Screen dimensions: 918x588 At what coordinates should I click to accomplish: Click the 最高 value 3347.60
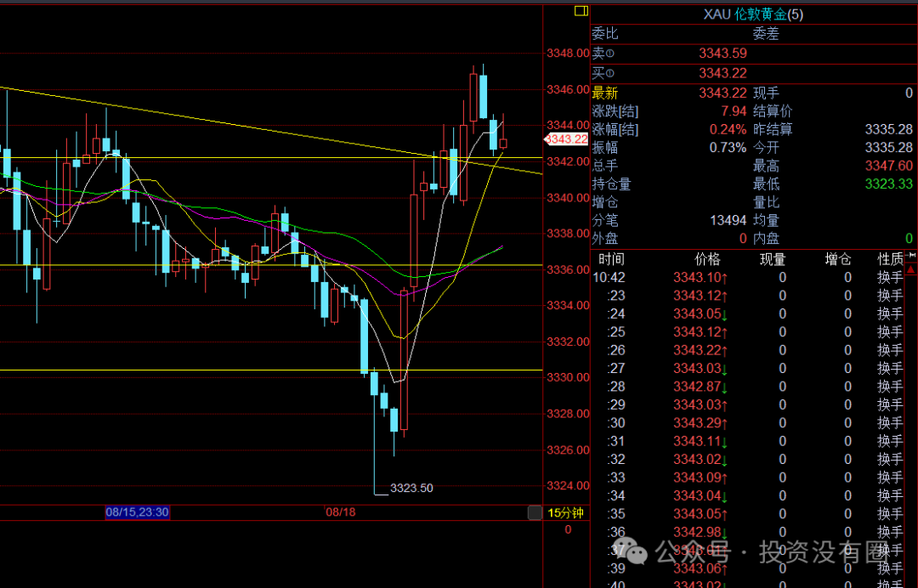[x=889, y=166]
